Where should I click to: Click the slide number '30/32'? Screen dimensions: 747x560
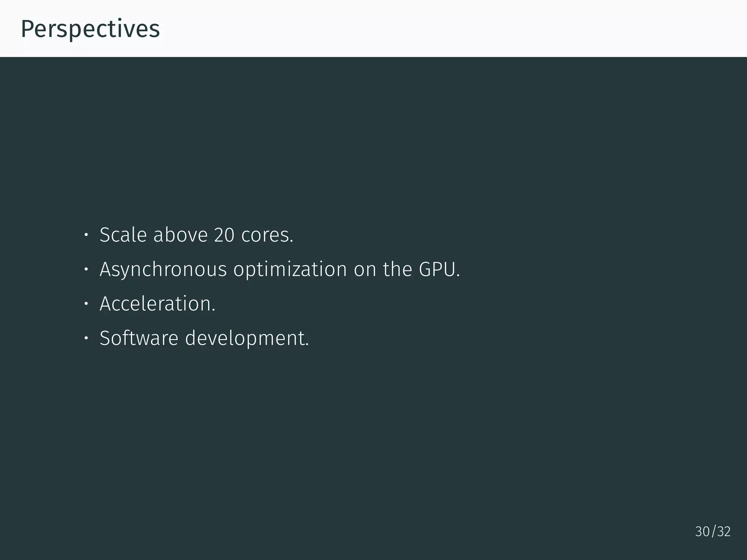coord(713,532)
